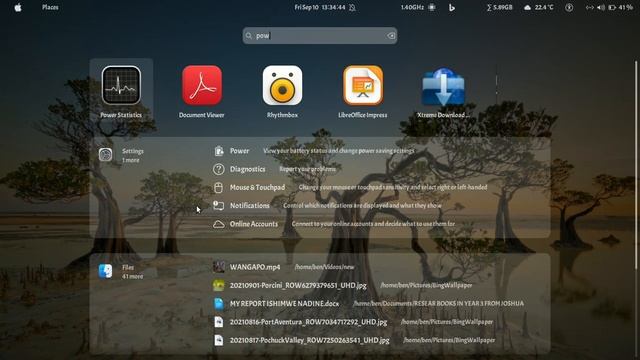640x360 pixels.
Task: Click the Files search provider icon
Action: coord(105,271)
